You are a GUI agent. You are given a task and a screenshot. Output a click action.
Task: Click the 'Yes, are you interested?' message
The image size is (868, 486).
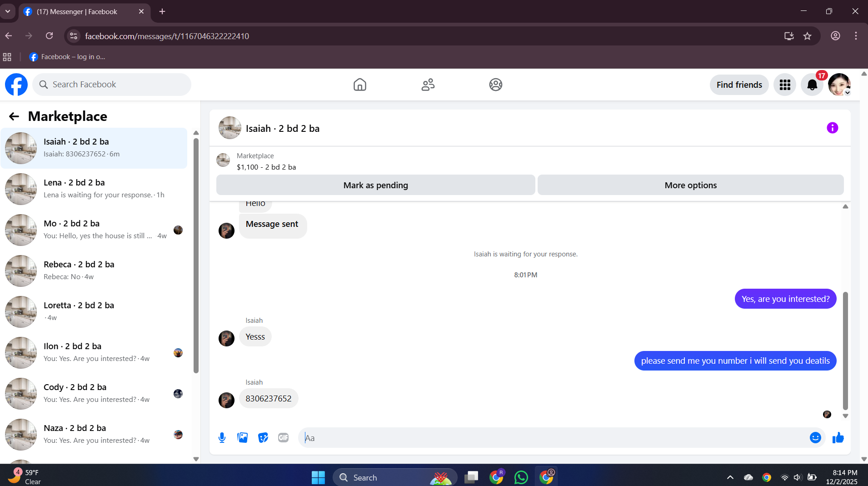(785, 299)
